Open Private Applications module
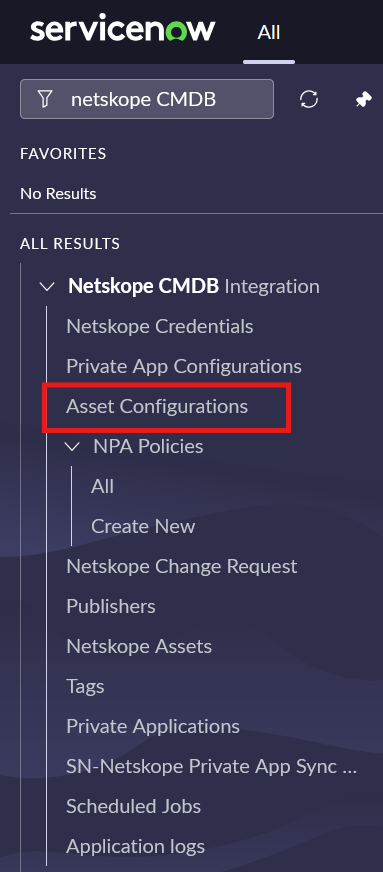Screen dimensions: 383x872 pos(153,726)
